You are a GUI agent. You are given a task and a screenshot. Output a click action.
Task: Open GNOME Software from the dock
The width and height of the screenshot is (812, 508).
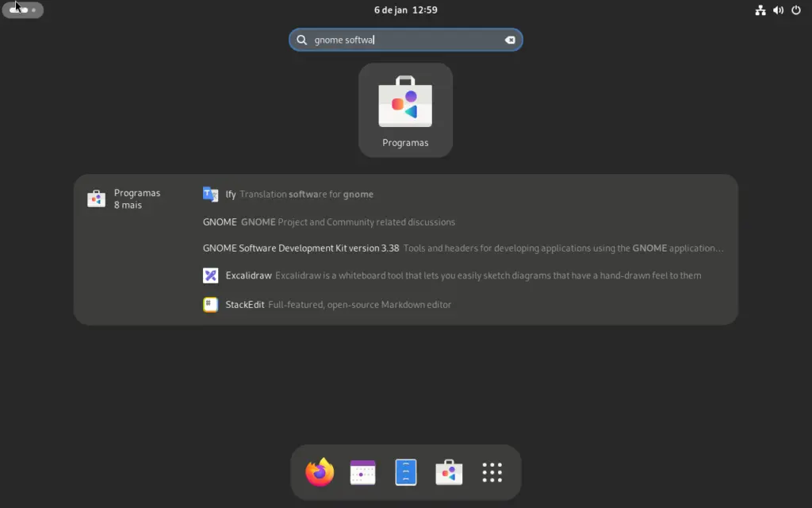click(448, 471)
